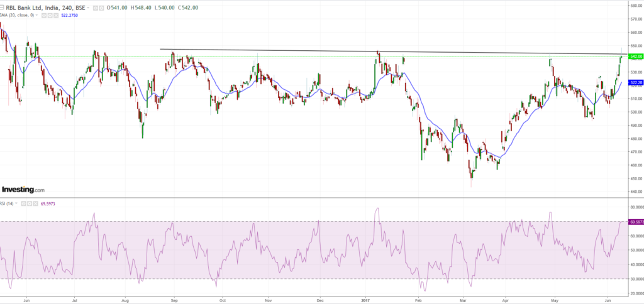644x304 pixels.
Task: Click the open price O541.00
Action: click(x=116, y=8)
